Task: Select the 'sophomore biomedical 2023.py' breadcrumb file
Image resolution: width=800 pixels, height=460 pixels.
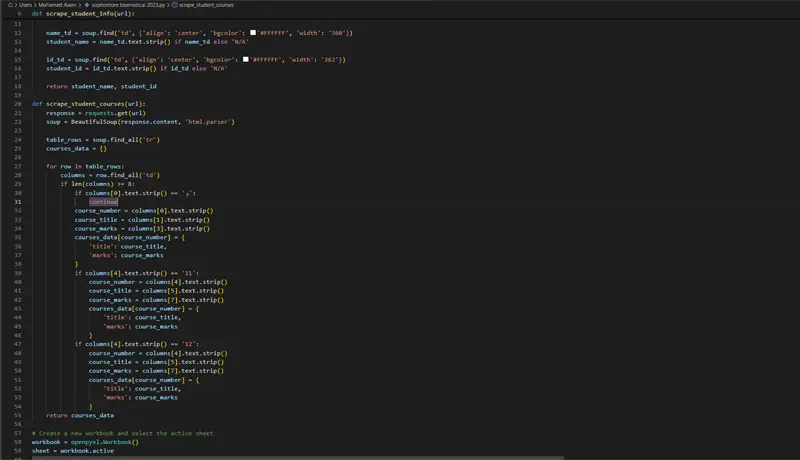Action: (128, 5)
